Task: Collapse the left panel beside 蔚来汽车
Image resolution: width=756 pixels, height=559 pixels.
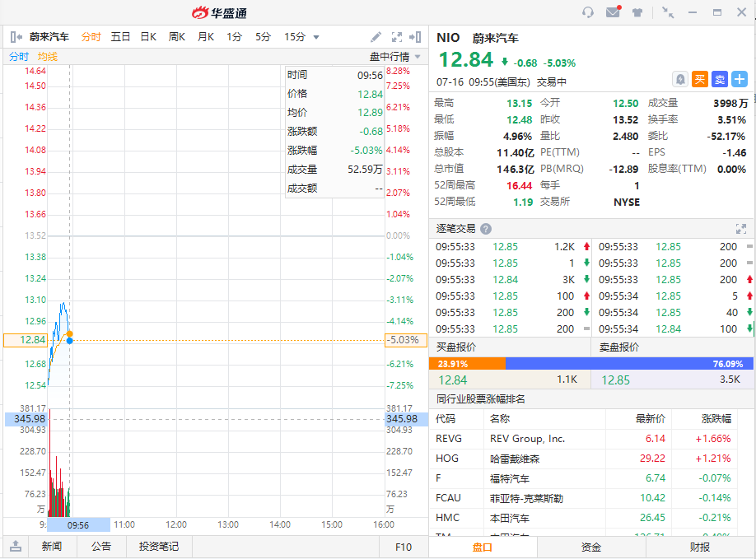Action: 16,37
